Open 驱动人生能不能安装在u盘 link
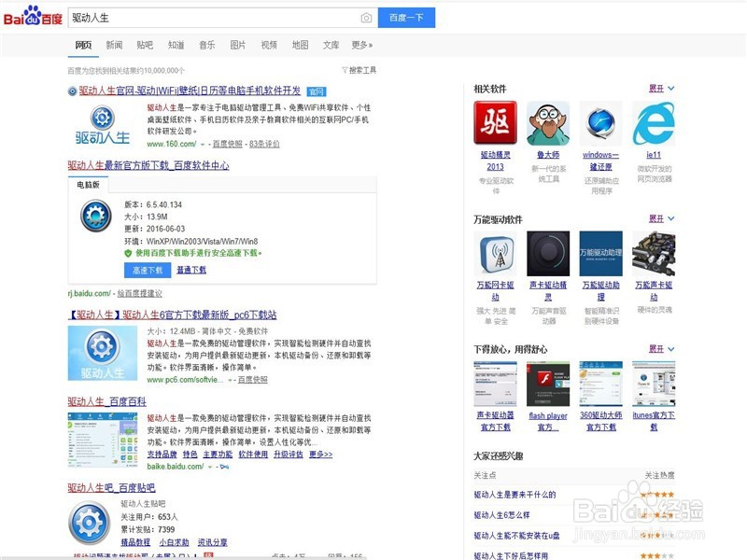The width and height of the screenshot is (747, 560). coord(516,536)
